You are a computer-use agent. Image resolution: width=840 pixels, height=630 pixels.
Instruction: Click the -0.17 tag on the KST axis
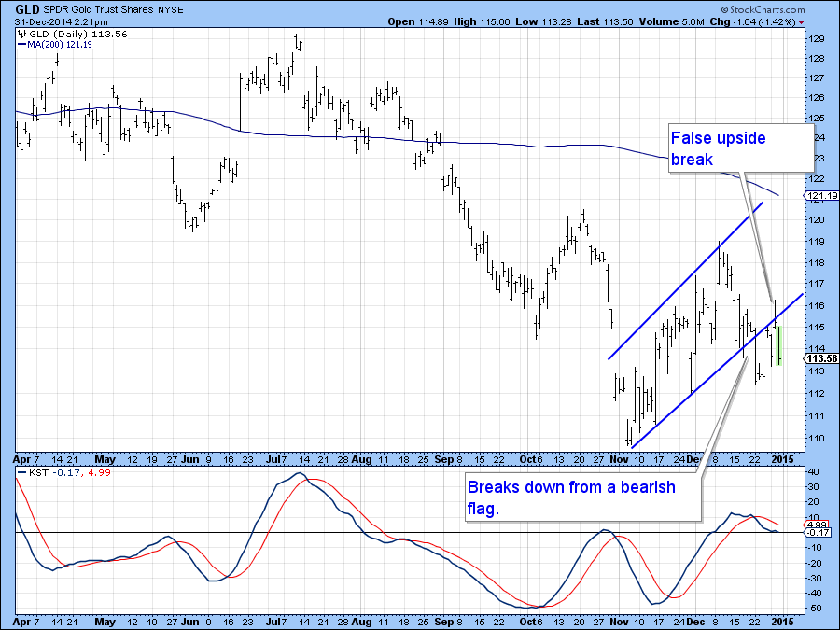818,533
